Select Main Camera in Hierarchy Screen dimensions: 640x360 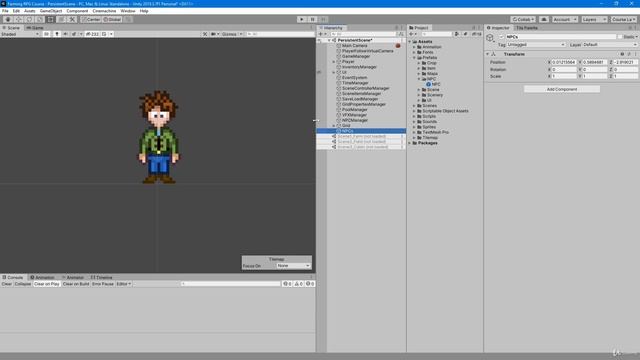354,46
